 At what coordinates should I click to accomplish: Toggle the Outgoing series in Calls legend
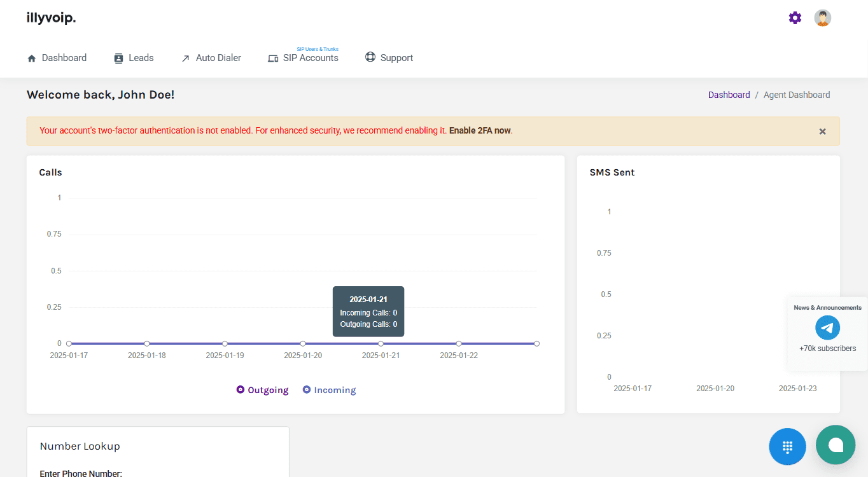262,390
